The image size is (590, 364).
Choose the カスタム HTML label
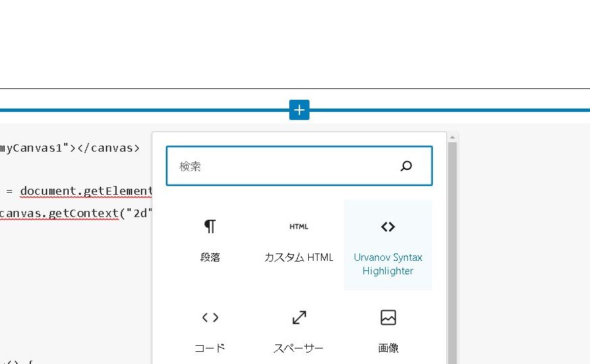click(x=299, y=257)
